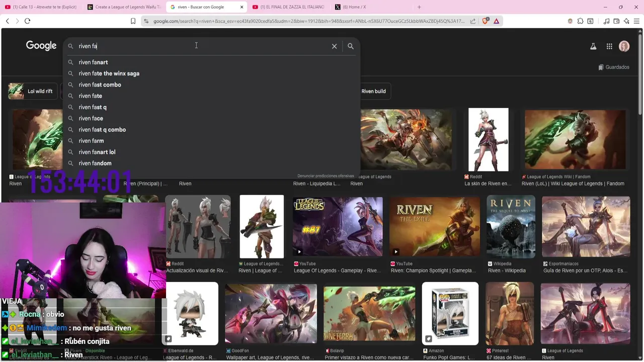Open the Google account profile picture
Image resolution: width=644 pixels, height=362 pixels.
click(624, 46)
